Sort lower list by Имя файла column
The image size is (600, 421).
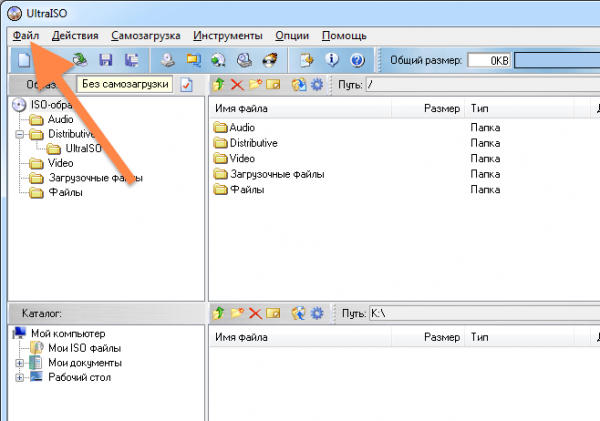[300, 337]
